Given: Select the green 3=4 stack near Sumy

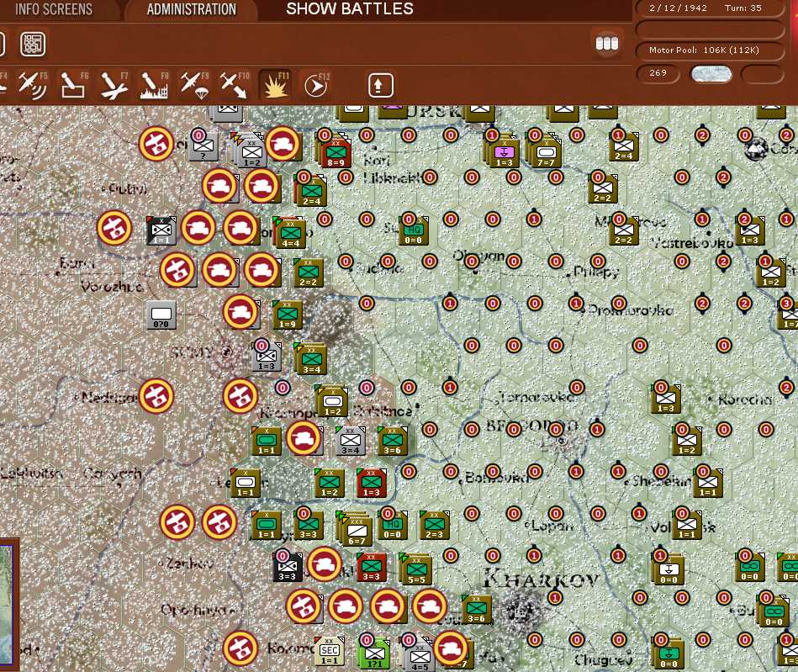Looking at the screenshot, I should tap(311, 361).
